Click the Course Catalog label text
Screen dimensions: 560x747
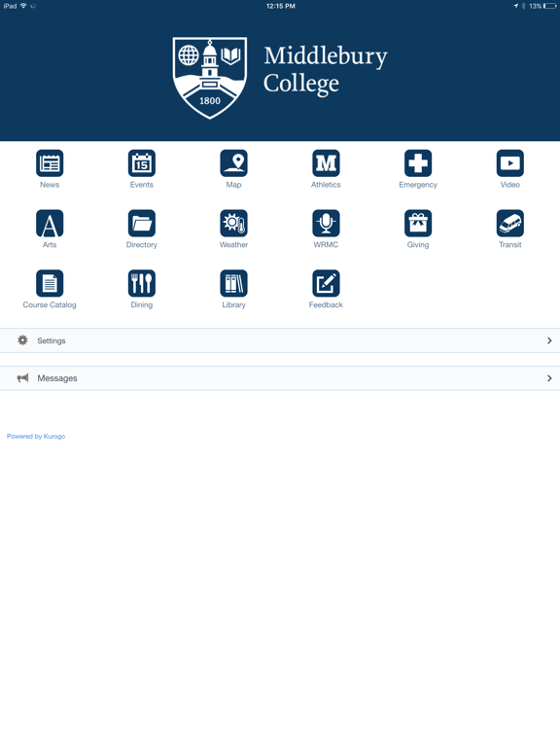click(50, 304)
